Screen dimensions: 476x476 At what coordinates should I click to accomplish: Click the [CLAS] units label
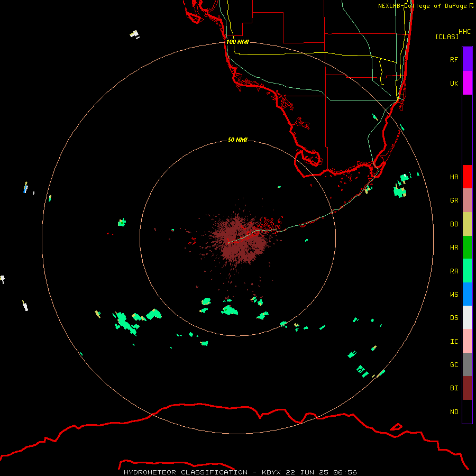point(447,36)
